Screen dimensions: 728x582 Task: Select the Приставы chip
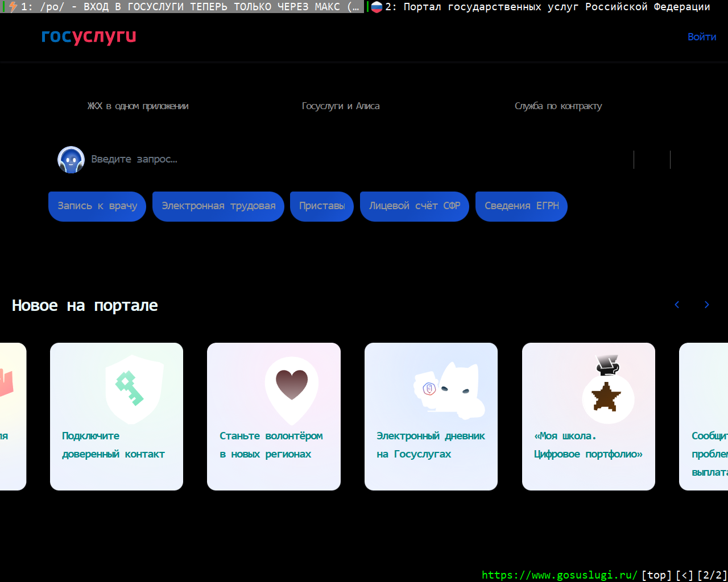322,206
